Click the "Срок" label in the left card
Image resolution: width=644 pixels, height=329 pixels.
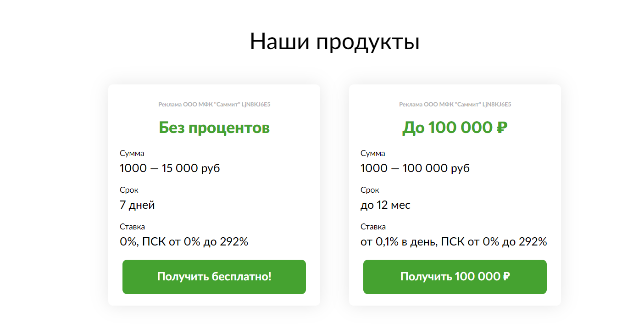(129, 190)
